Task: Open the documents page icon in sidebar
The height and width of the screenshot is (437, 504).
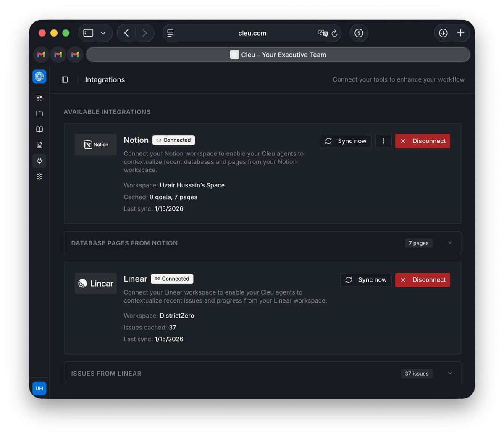Action: point(39,145)
